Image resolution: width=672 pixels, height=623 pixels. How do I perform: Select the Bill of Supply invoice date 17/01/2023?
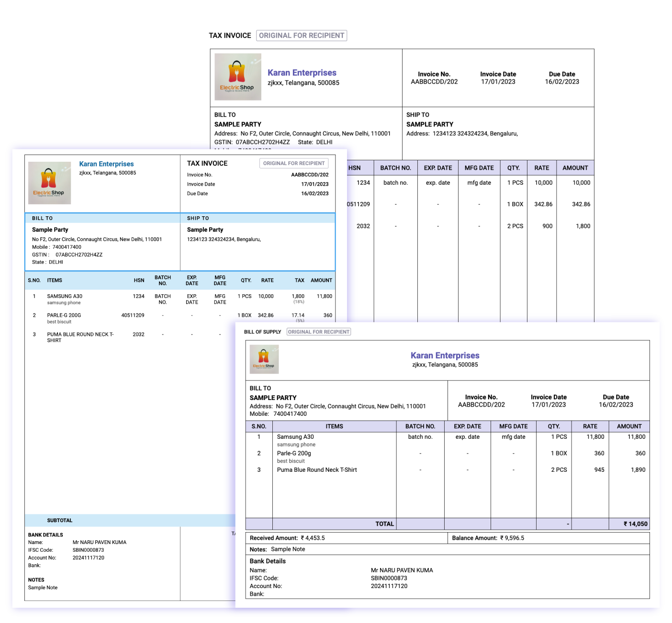pos(549,405)
